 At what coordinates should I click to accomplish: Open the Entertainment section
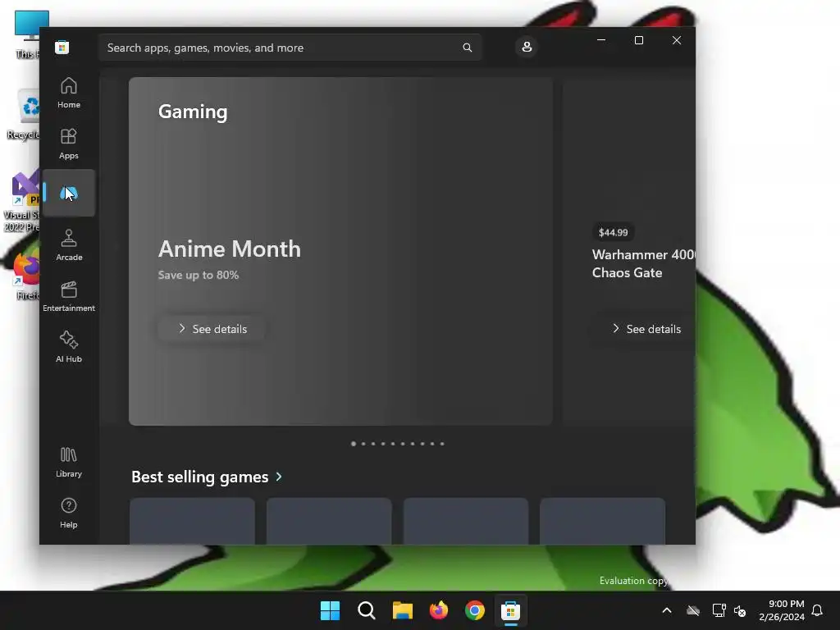pos(69,296)
